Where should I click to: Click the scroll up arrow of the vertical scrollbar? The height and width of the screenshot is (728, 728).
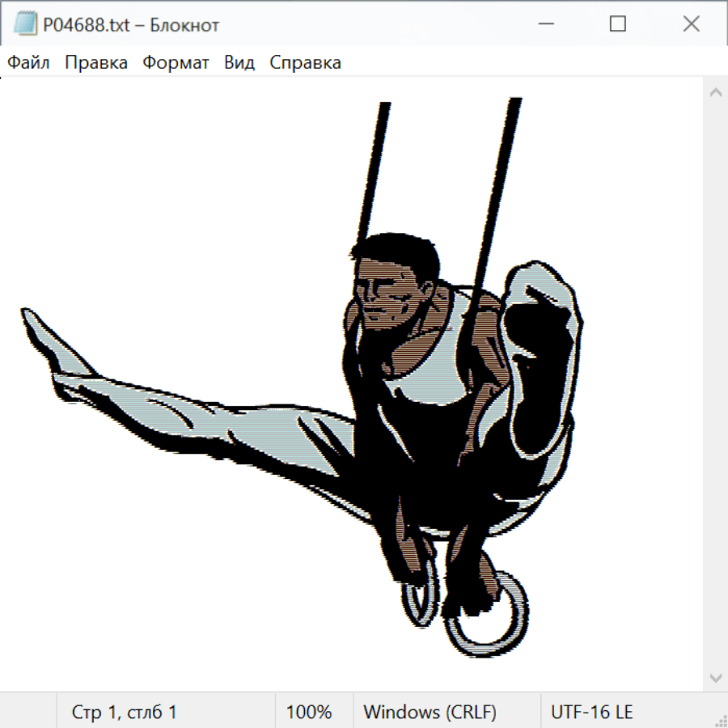point(715,92)
